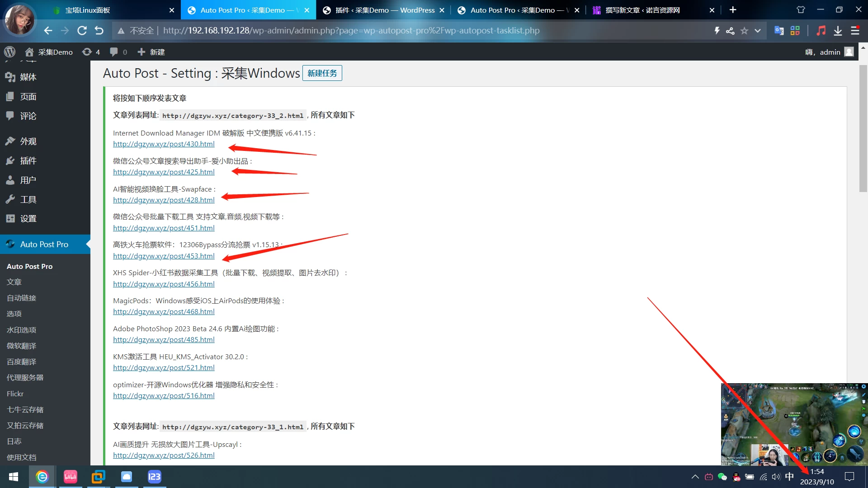This screenshot has height=488, width=868.
Task: Open the apps grid extension icon
Action: click(795, 31)
